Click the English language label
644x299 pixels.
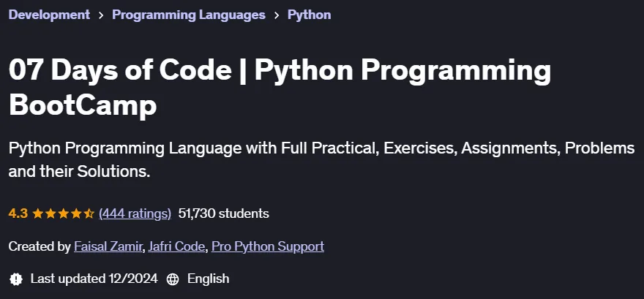(x=209, y=279)
